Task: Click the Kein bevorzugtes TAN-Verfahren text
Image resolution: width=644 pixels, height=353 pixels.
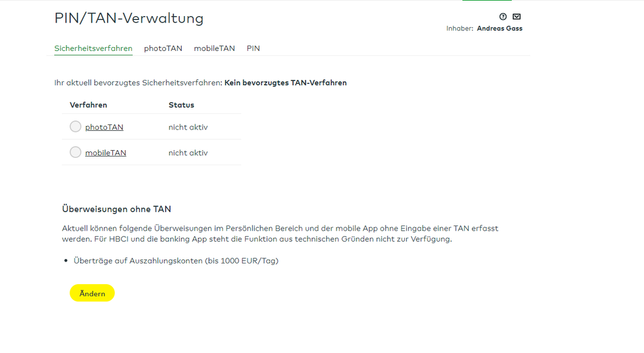Action: 286,83
